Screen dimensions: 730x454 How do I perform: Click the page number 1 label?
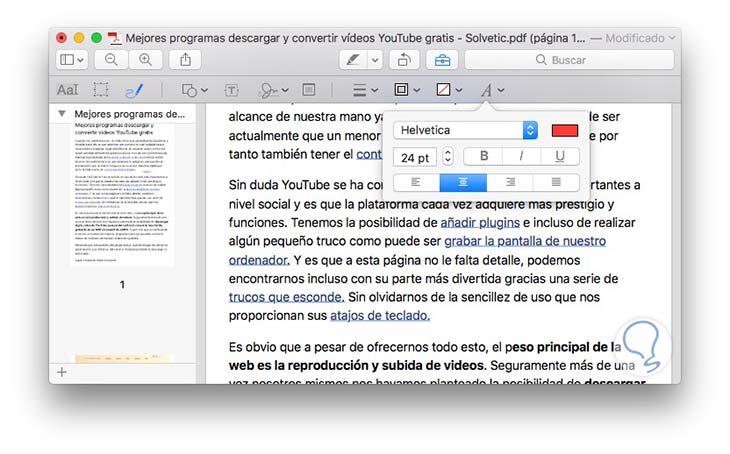click(x=122, y=285)
